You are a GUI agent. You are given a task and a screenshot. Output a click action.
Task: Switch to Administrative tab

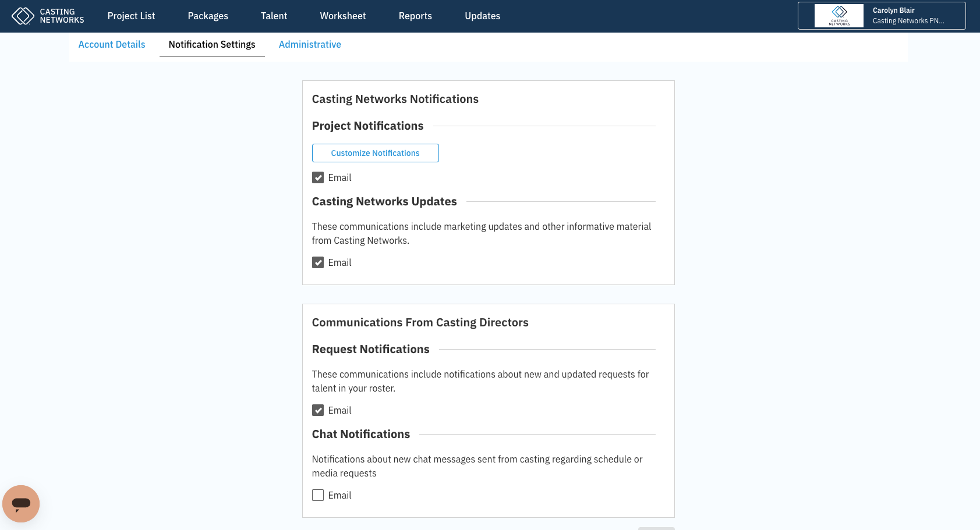pos(310,44)
